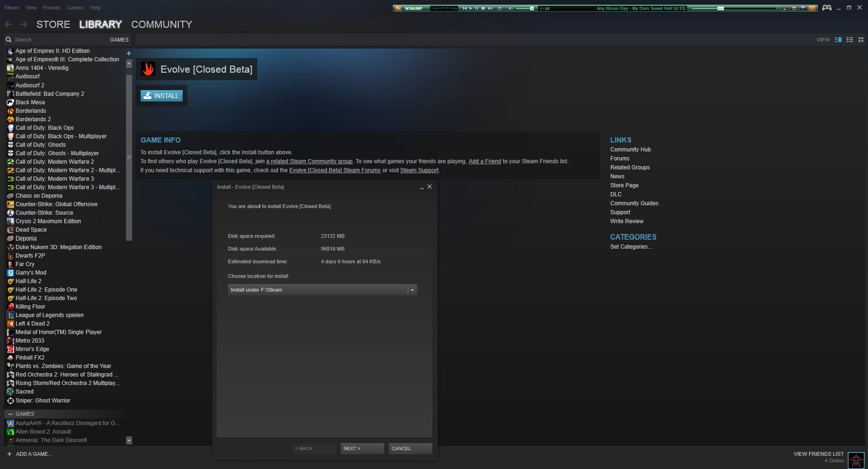Click the blue INSTALL button
Image resolution: width=868 pixels, height=469 pixels.
pyautogui.click(x=161, y=96)
